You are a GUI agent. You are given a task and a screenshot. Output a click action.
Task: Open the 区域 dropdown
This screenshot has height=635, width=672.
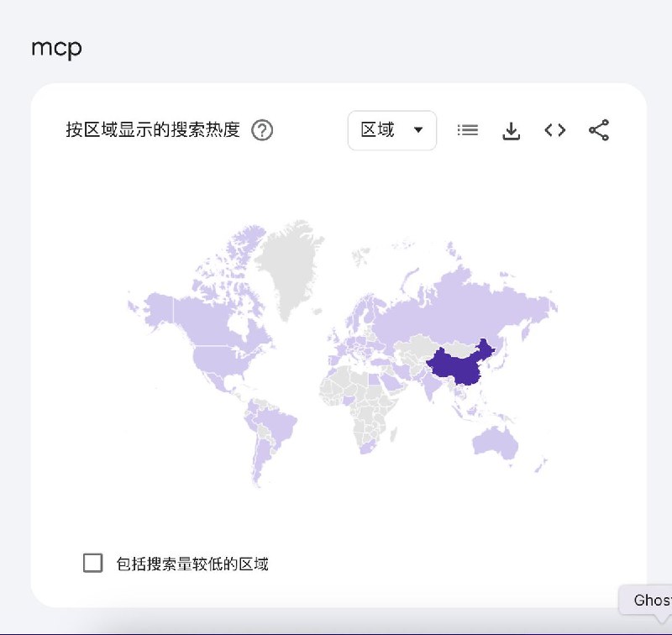(x=392, y=130)
